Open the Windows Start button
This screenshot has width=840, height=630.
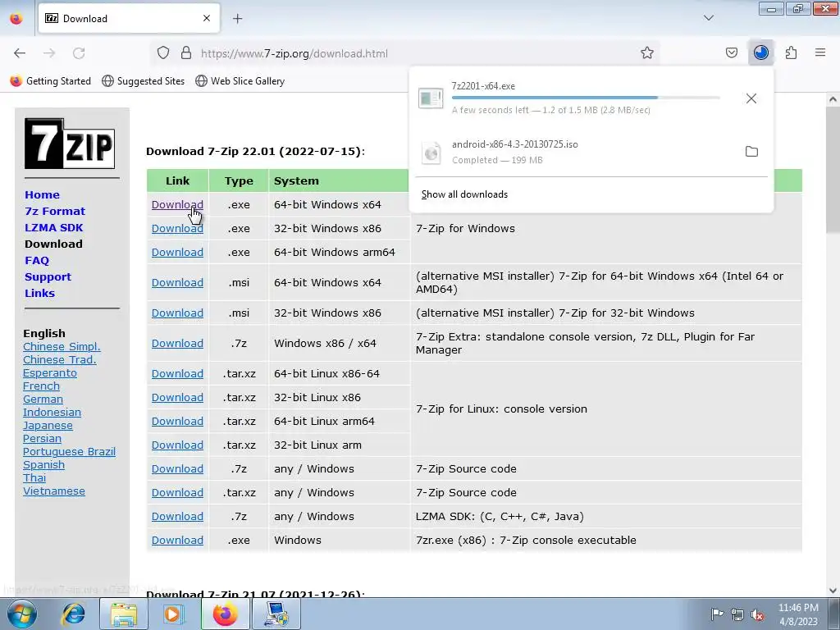coord(21,614)
